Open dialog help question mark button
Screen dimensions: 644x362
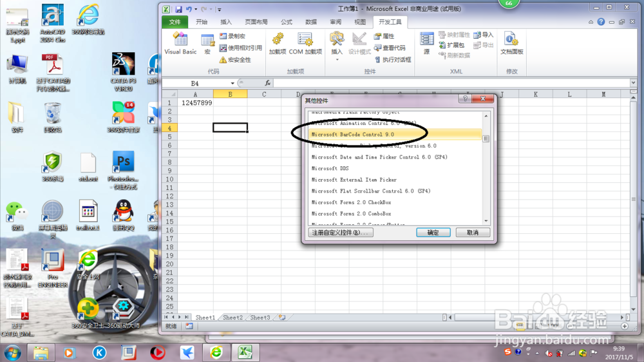pyautogui.click(x=465, y=99)
